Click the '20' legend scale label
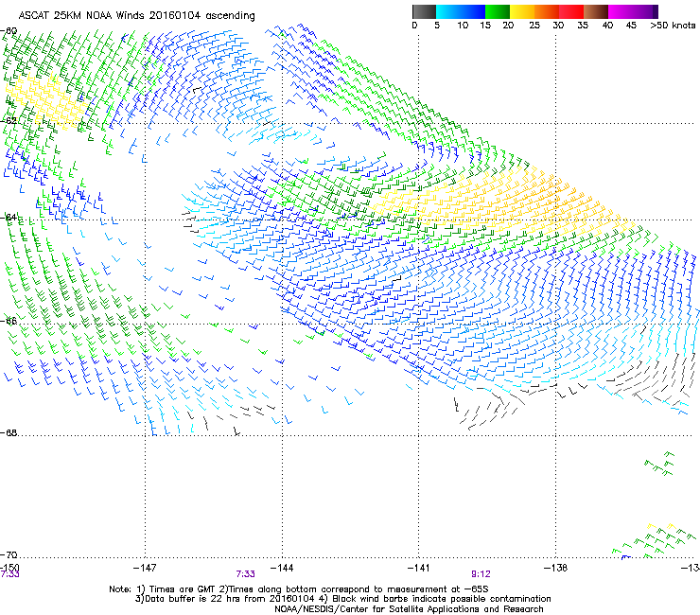This screenshot has width=700, height=615. (x=508, y=26)
